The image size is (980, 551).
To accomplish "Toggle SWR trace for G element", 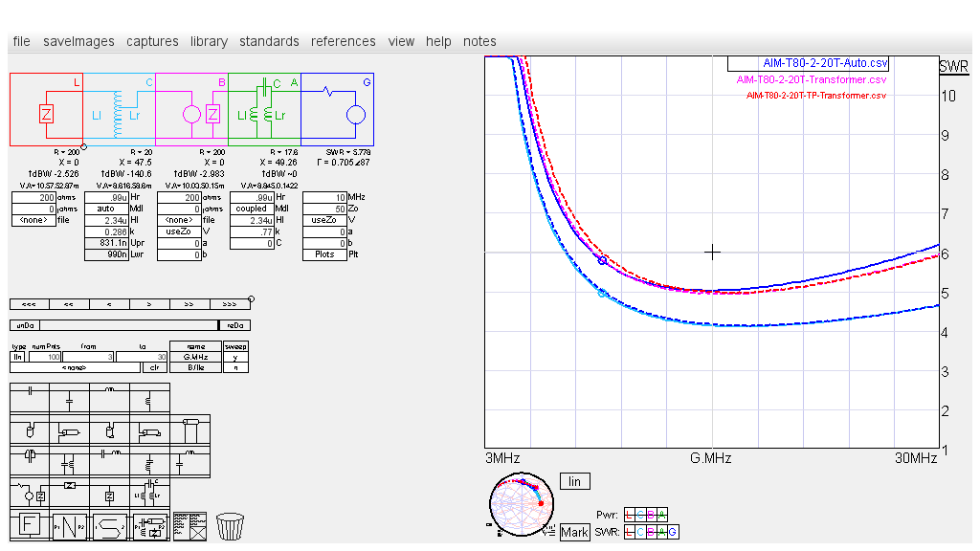I will click(x=672, y=532).
